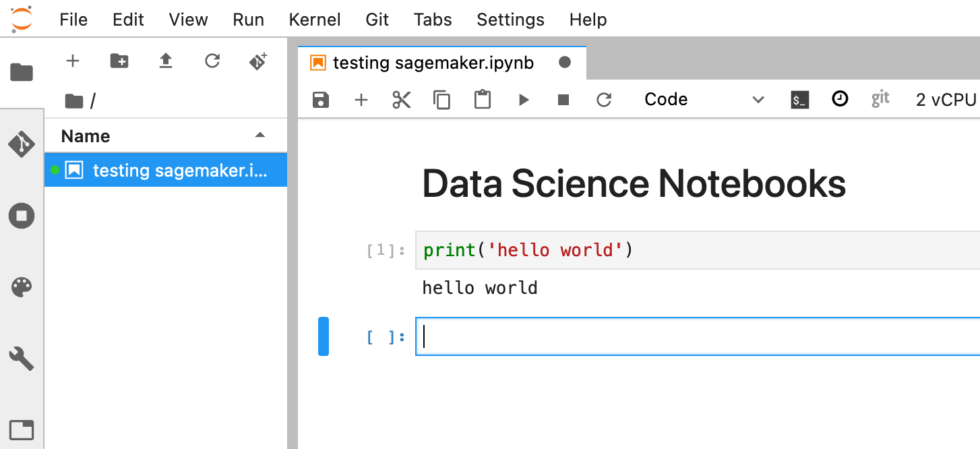Interrupt the kernel with the stop icon
This screenshot has height=449, width=980.
[x=563, y=99]
